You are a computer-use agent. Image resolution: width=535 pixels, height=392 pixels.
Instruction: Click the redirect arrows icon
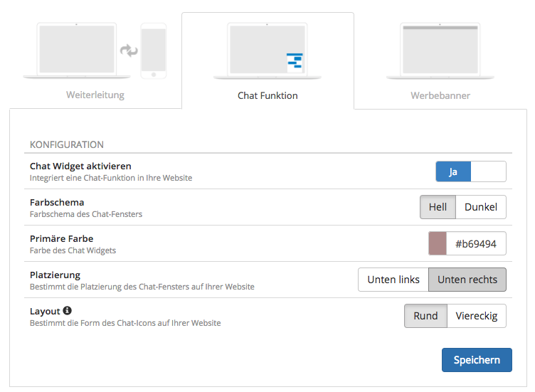(129, 51)
